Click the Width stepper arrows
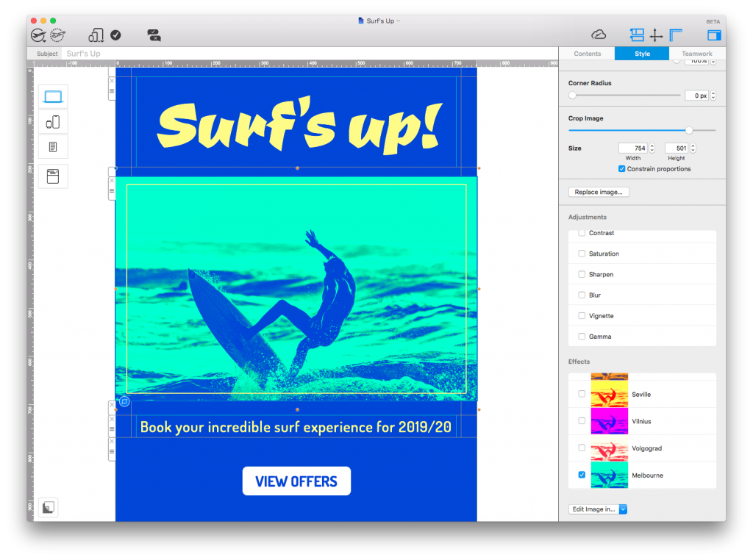753x560 pixels. (652, 148)
